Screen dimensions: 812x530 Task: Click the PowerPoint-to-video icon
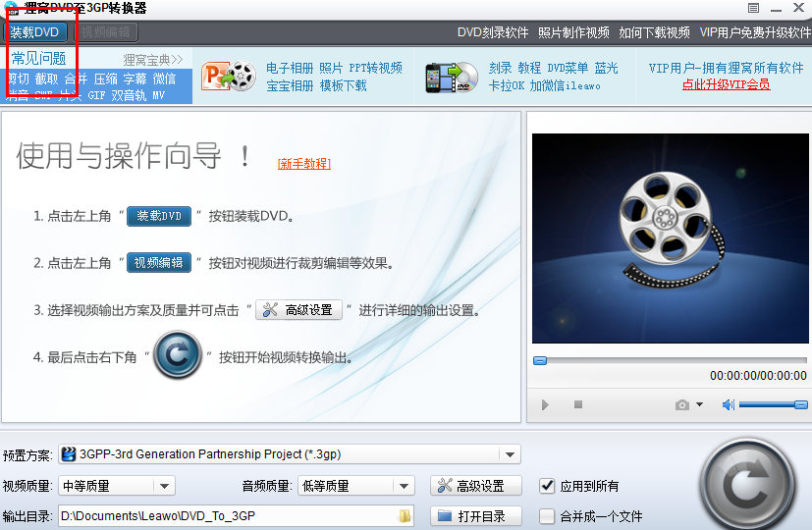(229, 77)
